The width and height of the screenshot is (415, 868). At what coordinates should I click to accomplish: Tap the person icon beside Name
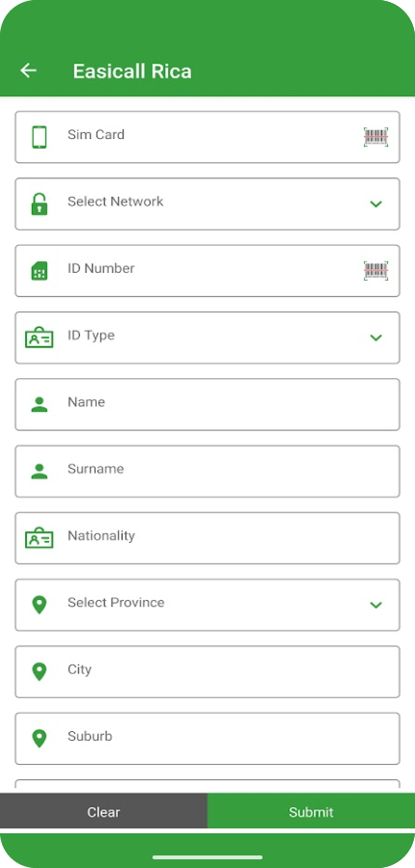[x=40, y=404]
